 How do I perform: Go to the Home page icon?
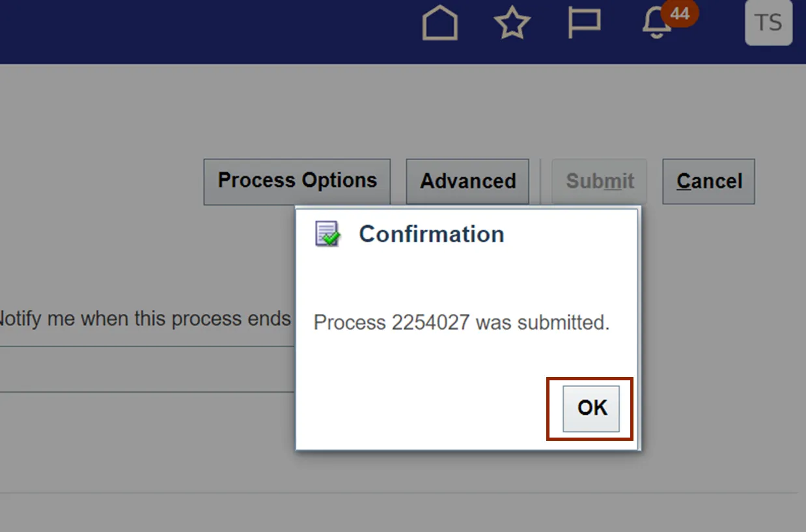pos(440,24)
